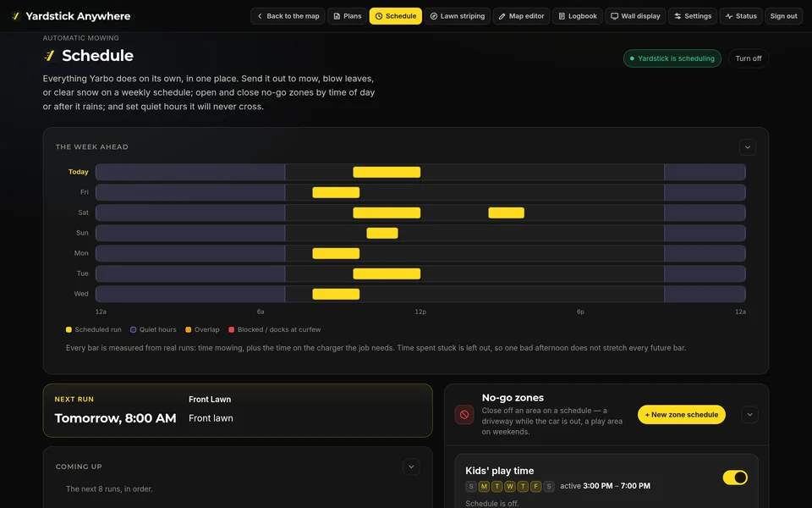Select Saturday's afternoon scheduled run bar

pyautogui.click(x=507, y=213)
